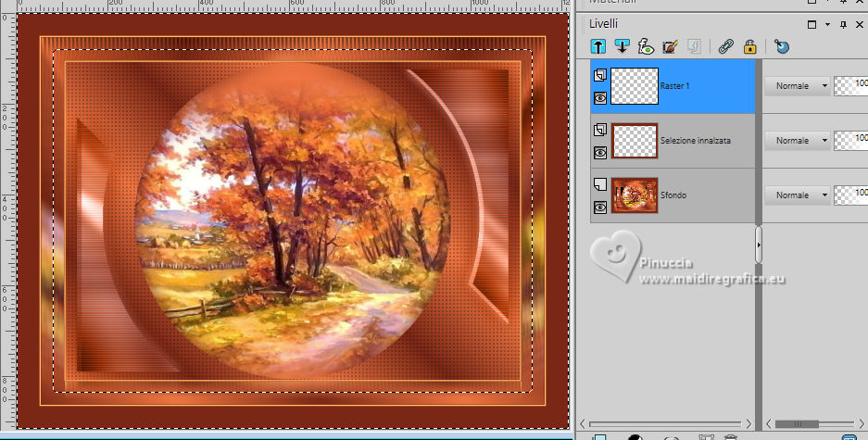Adjust opacity slider of Sfondo layer

tap(850, 195)
